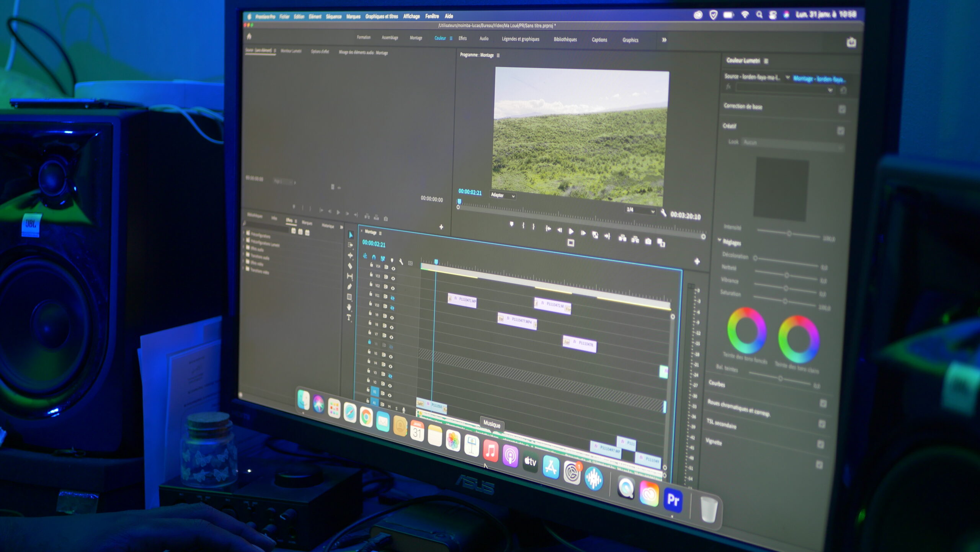This screenshot has width=980, height=552.
Task: Click the timeline CC captions icon
Action: [410, 263]
